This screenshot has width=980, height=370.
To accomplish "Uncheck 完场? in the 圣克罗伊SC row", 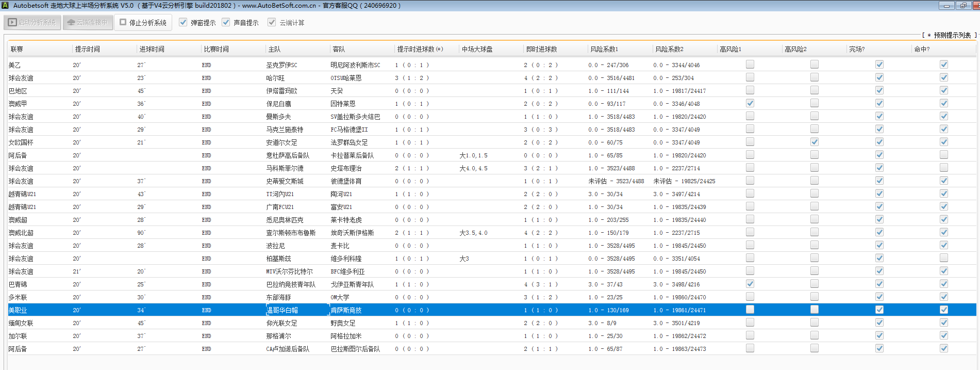I will 879,65.
